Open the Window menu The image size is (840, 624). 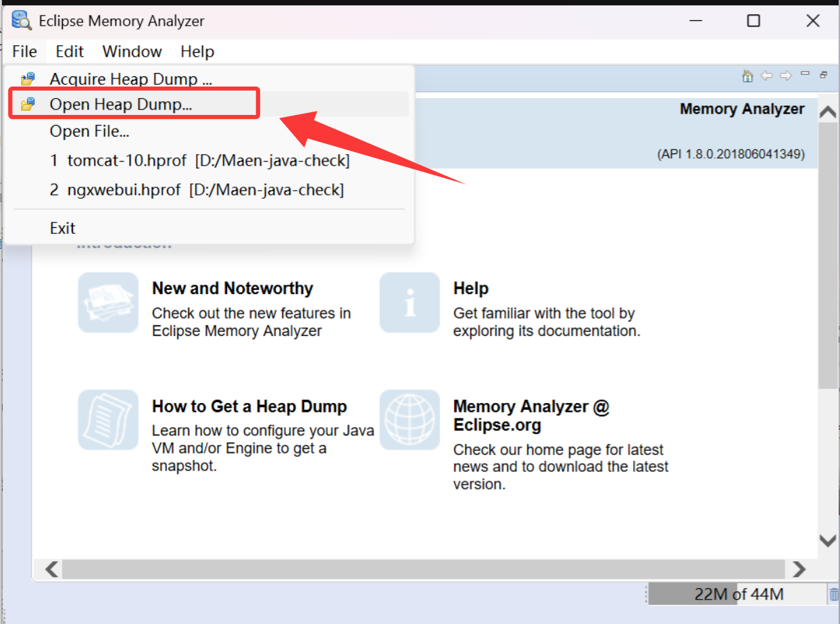pyautogui.click(x=132, y=51)
